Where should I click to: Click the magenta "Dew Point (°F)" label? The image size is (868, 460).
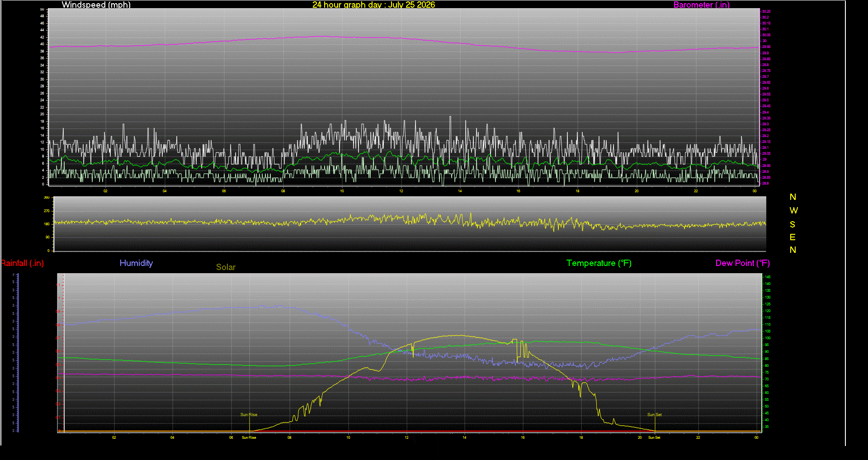tap(742, 263)
